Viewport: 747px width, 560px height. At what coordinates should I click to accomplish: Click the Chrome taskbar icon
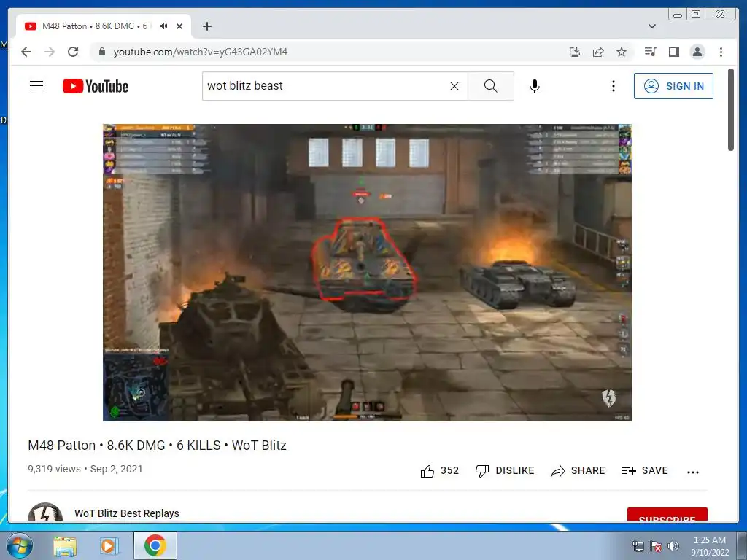(155, 545)
